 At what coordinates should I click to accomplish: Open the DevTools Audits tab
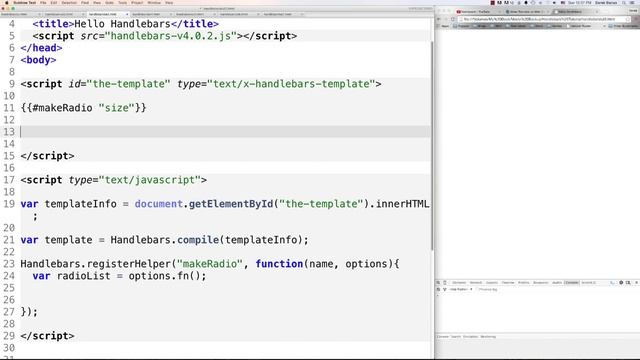click(x=557, y=282)
